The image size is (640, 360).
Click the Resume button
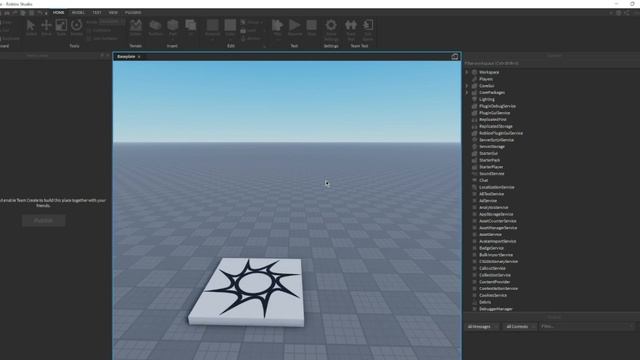pos(295,28)
